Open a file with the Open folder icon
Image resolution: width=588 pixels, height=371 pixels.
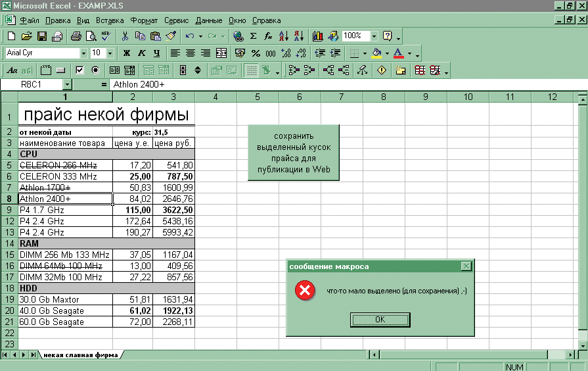tap(27, 36)
